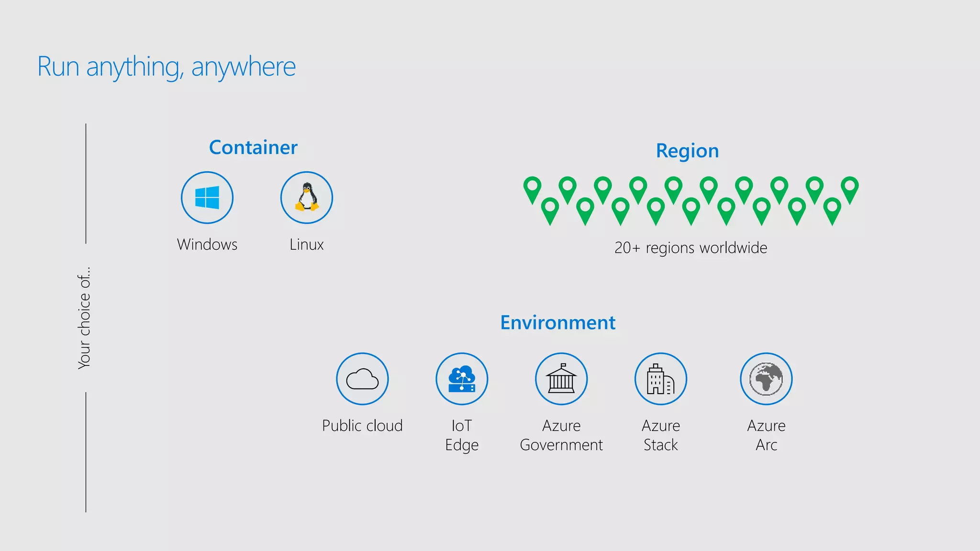Image resolution: width=980 pixels, height=551 pixels.
Task: Click the IoT Edge icon
Action: click(462, 379)
